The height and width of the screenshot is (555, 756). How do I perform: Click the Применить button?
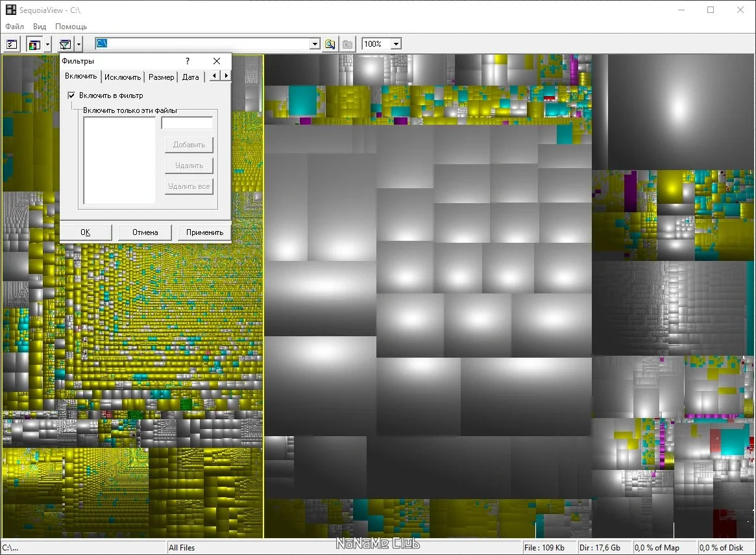click(x=204, y=232)
